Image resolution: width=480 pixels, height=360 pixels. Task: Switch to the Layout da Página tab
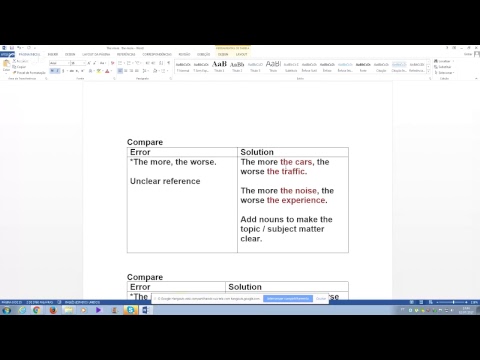(x=96, y=54)
